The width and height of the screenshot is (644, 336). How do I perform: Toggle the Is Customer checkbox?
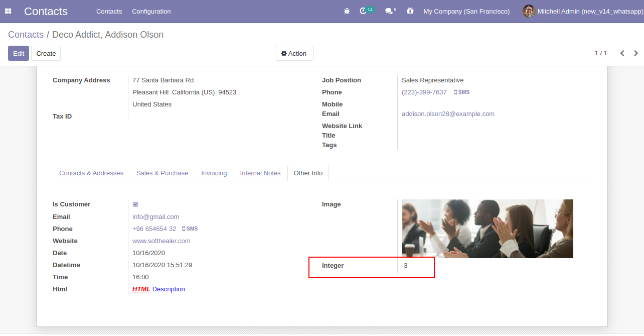(x=135, y=204)
